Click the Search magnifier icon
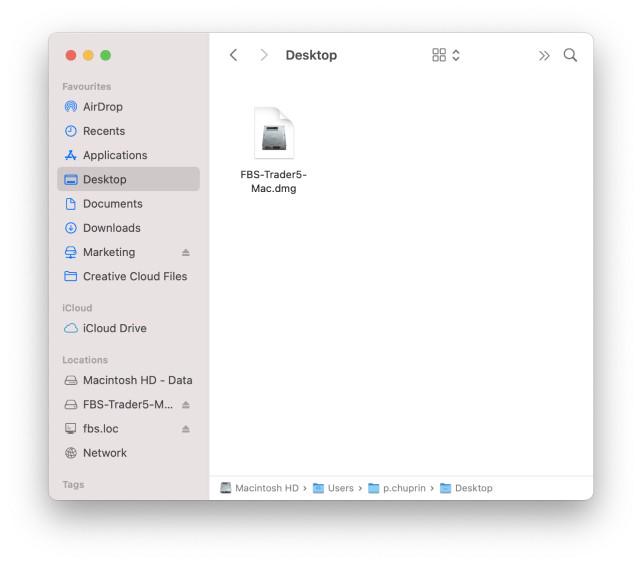This screenshot has width=642, height=564. (x=570, y=56)
